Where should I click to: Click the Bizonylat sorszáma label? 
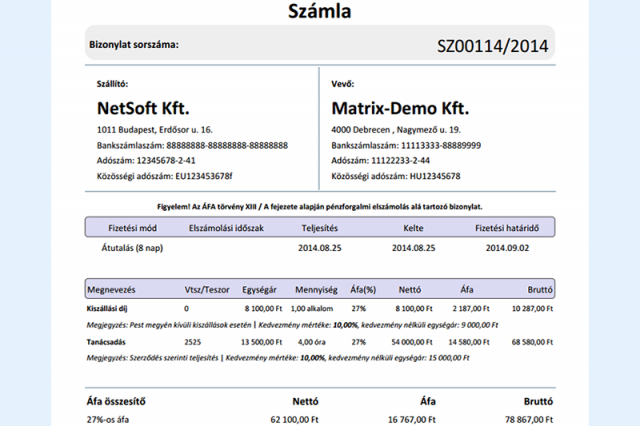click(135, 46)
